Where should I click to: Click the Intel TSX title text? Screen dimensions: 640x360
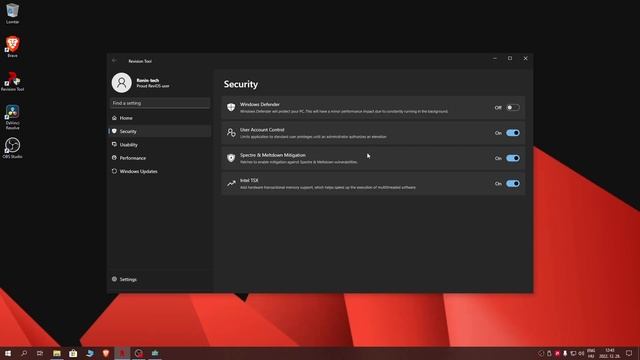coord(249,180)
